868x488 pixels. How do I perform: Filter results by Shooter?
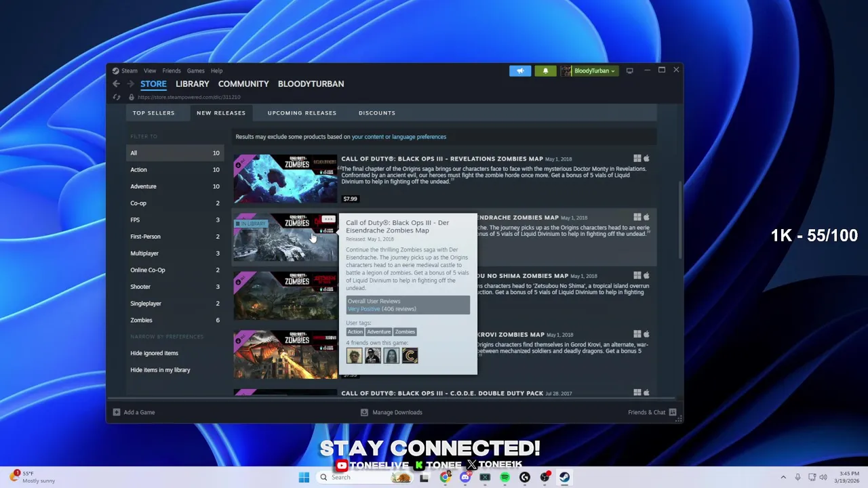pyautogui.click(x=175, y=287)
